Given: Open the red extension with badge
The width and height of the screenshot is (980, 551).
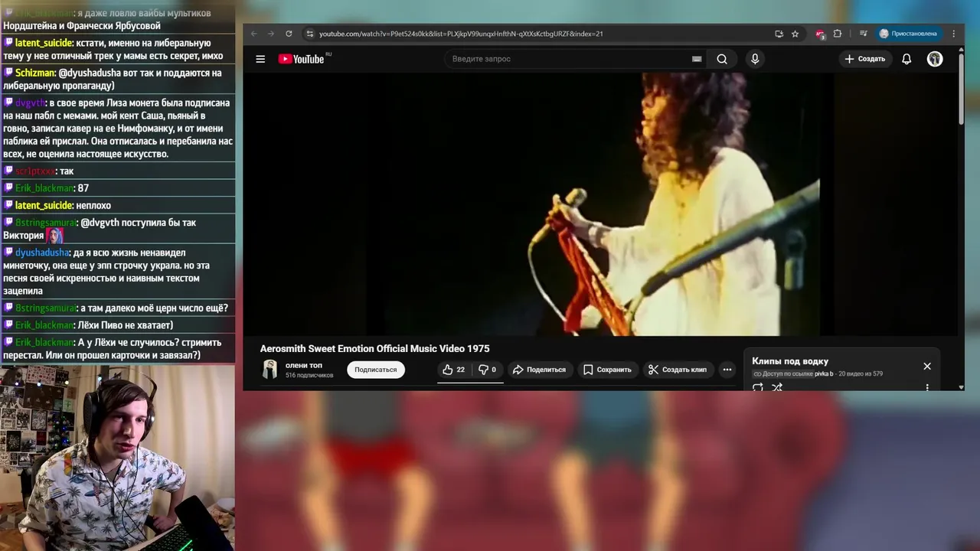Looking at the screenshot, I should [820, 34].
